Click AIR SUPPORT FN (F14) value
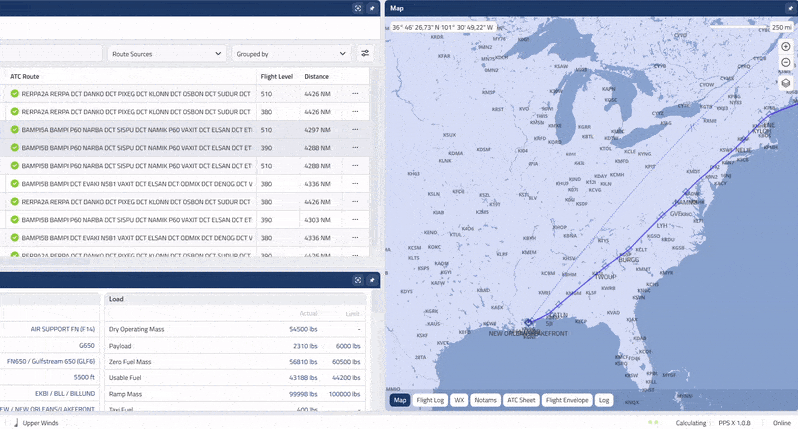The width and height of the screenshot is (798, 429). [x=63, y=329]
